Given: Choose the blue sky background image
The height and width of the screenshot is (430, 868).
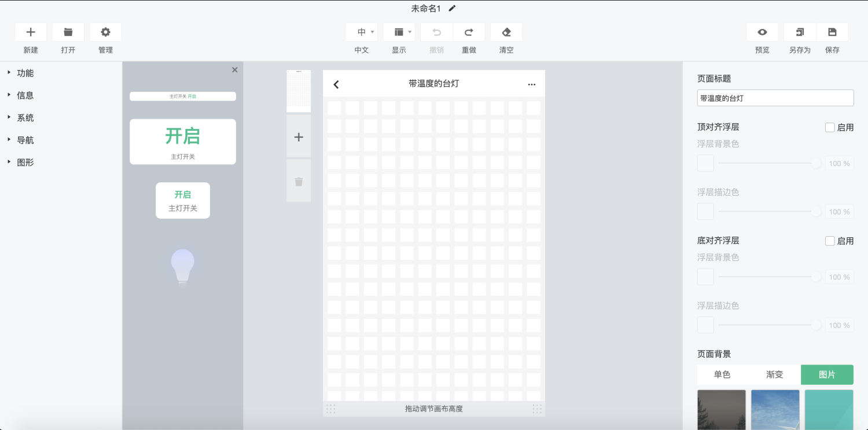Looking at the screenshot, I should [x=775, y=410].
